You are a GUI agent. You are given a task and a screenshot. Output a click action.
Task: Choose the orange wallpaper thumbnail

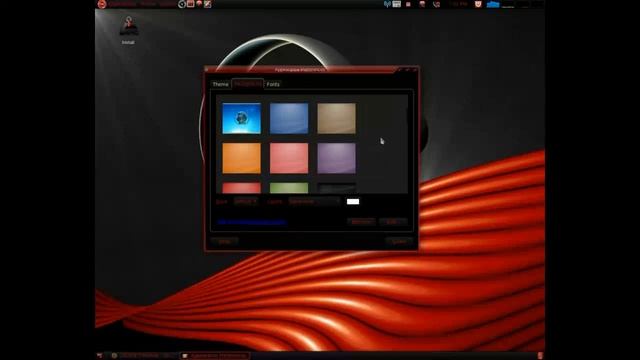[242, 158]
